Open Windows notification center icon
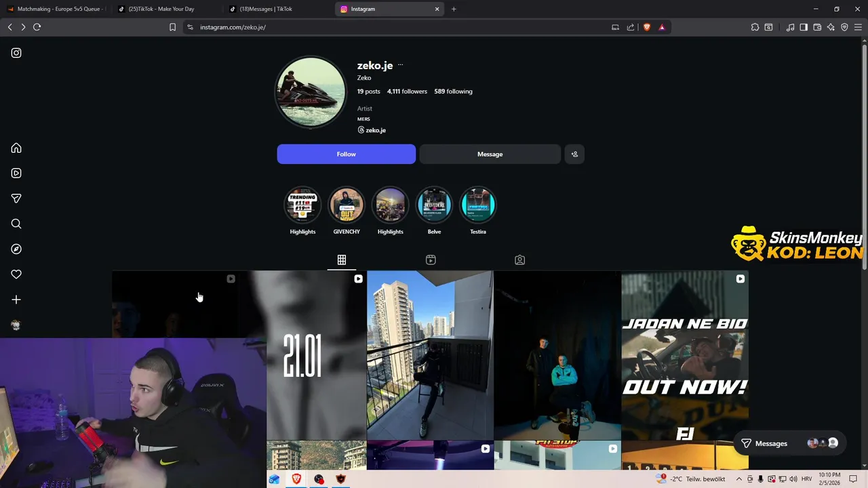 point(853,479)
